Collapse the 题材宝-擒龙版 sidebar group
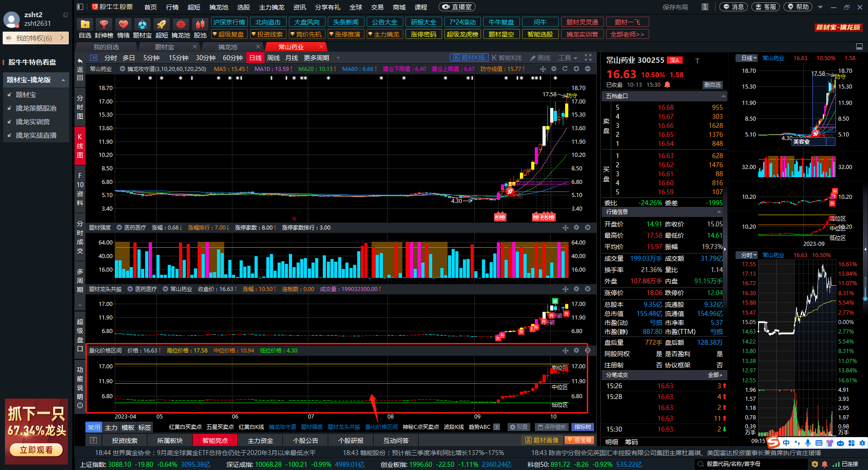The image size is (868, 470). click(63, 80)
